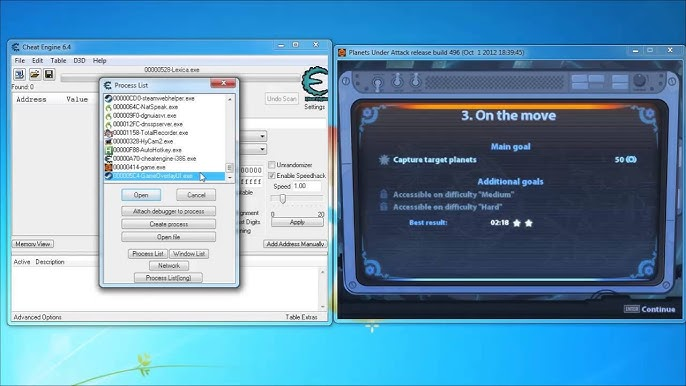Click the Address column header

click(x=31, y=100)
